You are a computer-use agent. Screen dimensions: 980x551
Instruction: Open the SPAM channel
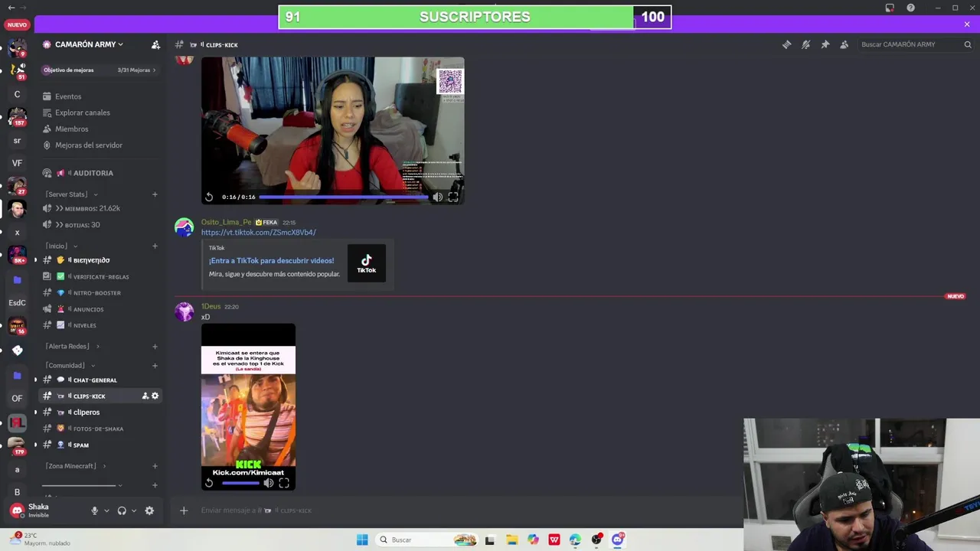[80, 445]
